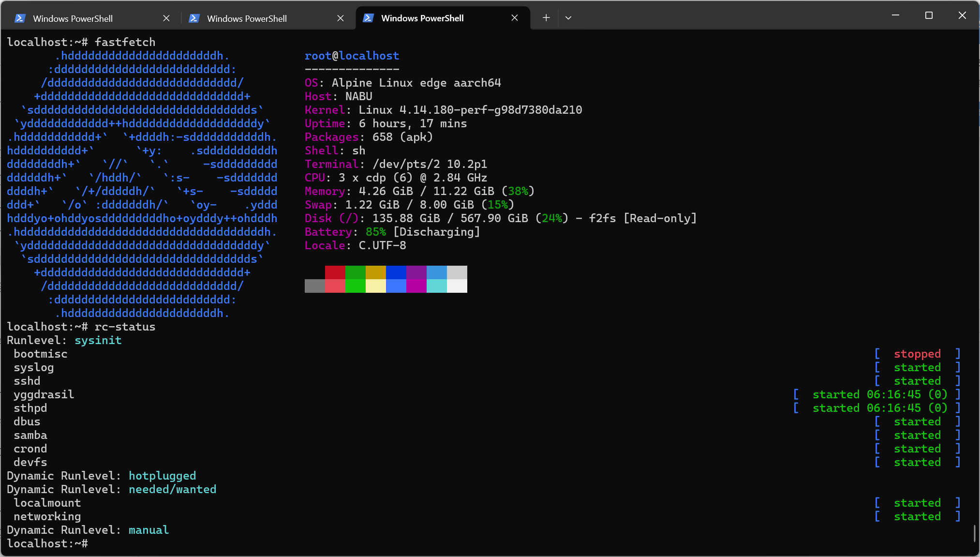Maximize the terminal window
The image size is (980, 557).
point(929,15)
